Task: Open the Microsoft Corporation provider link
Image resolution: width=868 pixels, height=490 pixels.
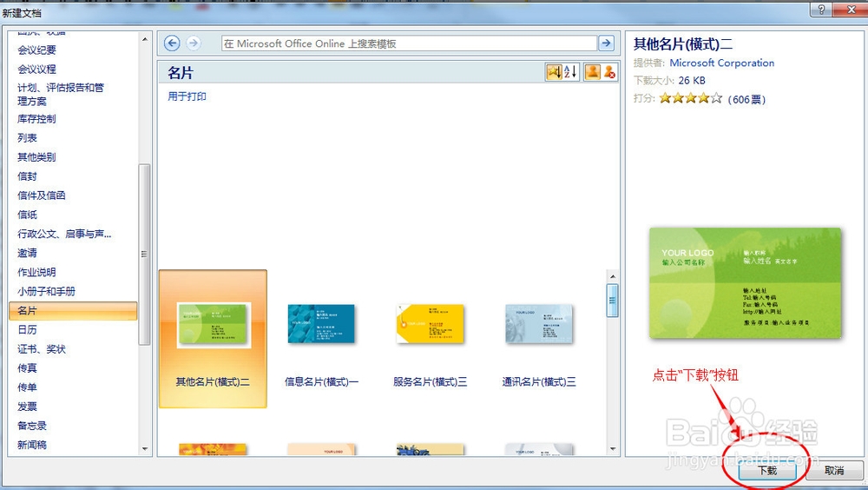Action: click(x=722, y=63)
